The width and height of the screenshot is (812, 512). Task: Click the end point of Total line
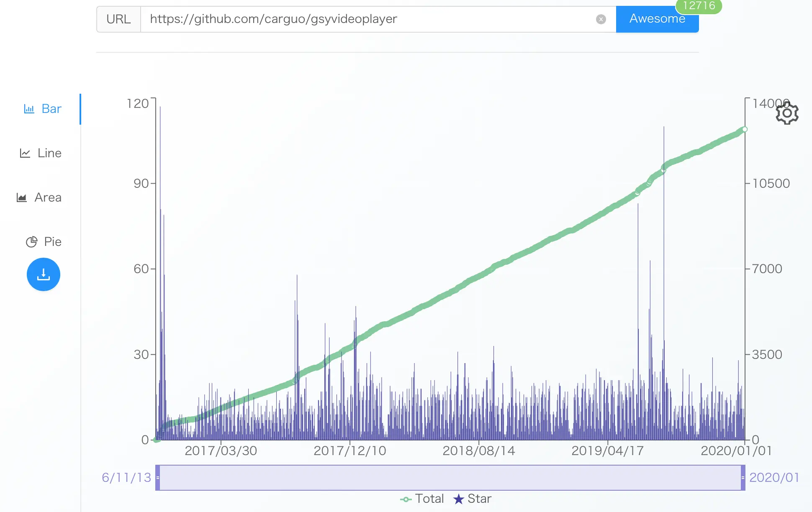point(745,129)
